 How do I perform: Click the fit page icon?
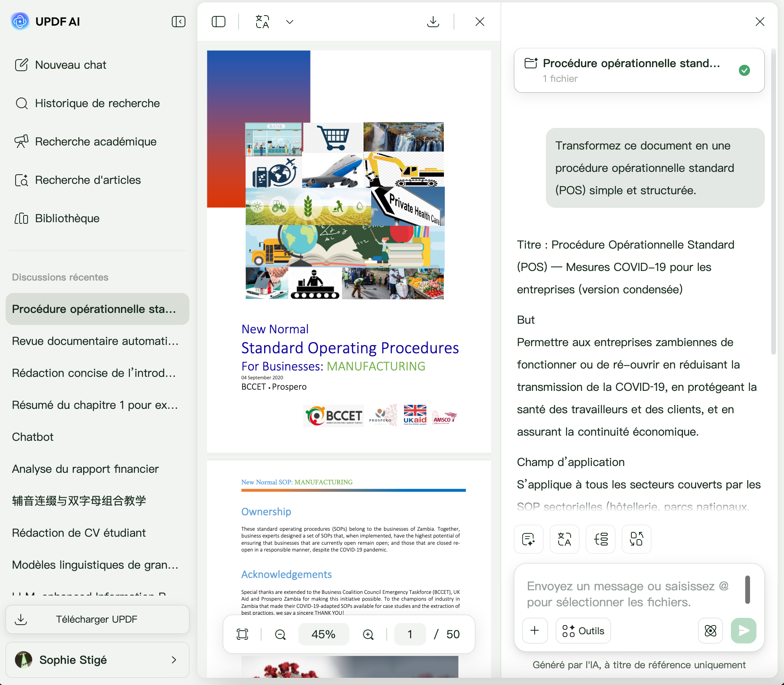243,634
